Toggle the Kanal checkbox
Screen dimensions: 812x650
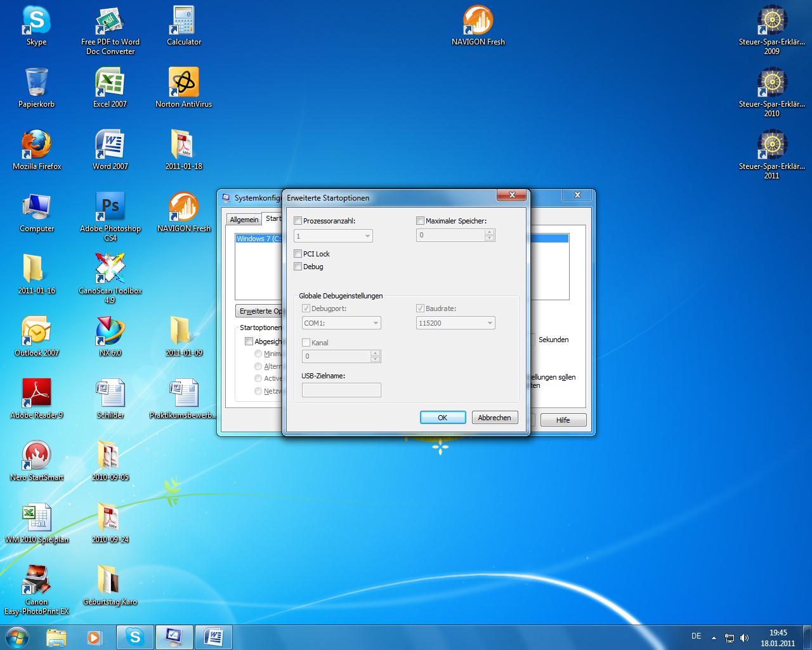pos(306,343)
